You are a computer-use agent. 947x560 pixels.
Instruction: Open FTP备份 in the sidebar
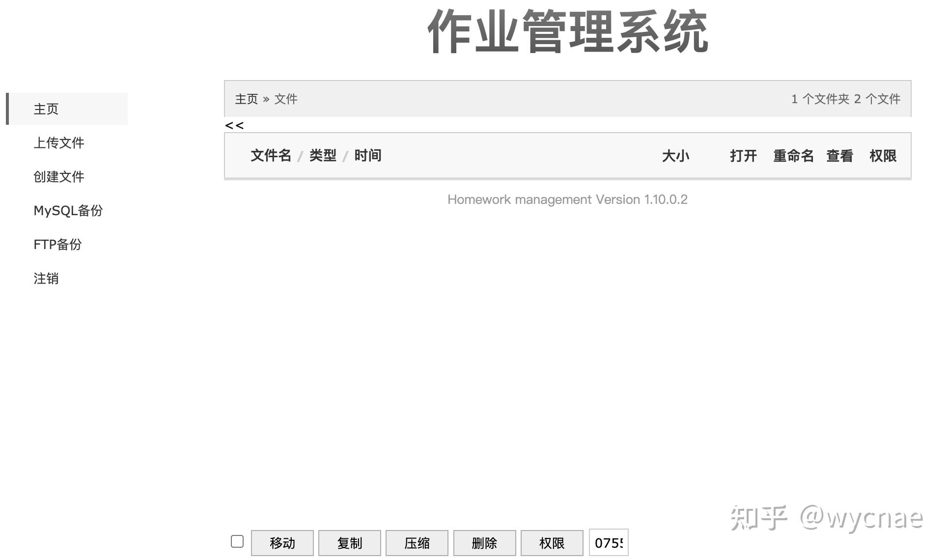click(x=57, y=245)
